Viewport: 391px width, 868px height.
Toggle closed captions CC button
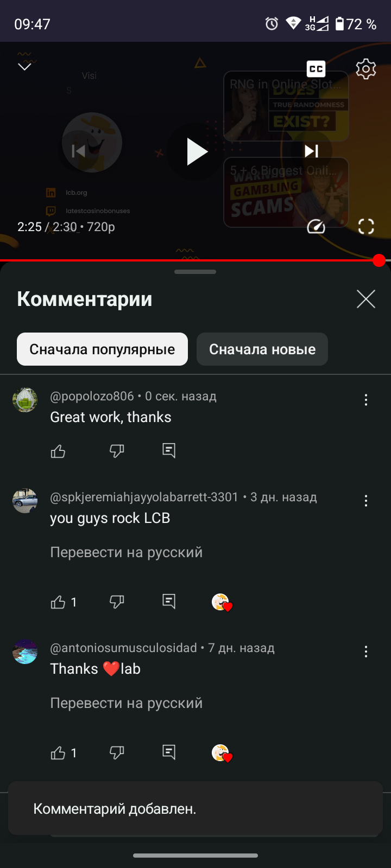pyautogui.click(x=316, y=69)
